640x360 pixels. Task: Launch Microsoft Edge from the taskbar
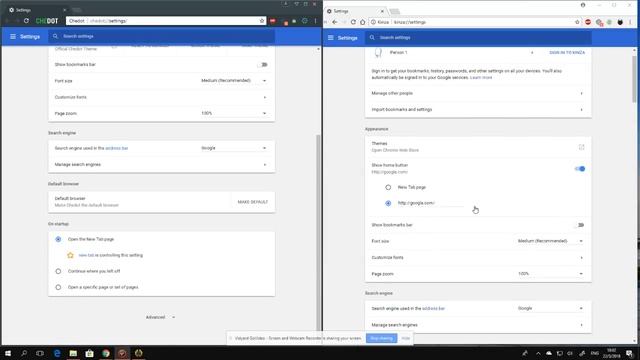57,353
